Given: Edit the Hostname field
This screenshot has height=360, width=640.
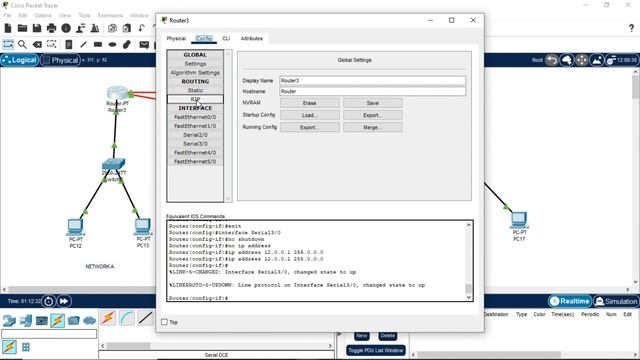Looking at the screenshot, I should click(x=372, y=91).
